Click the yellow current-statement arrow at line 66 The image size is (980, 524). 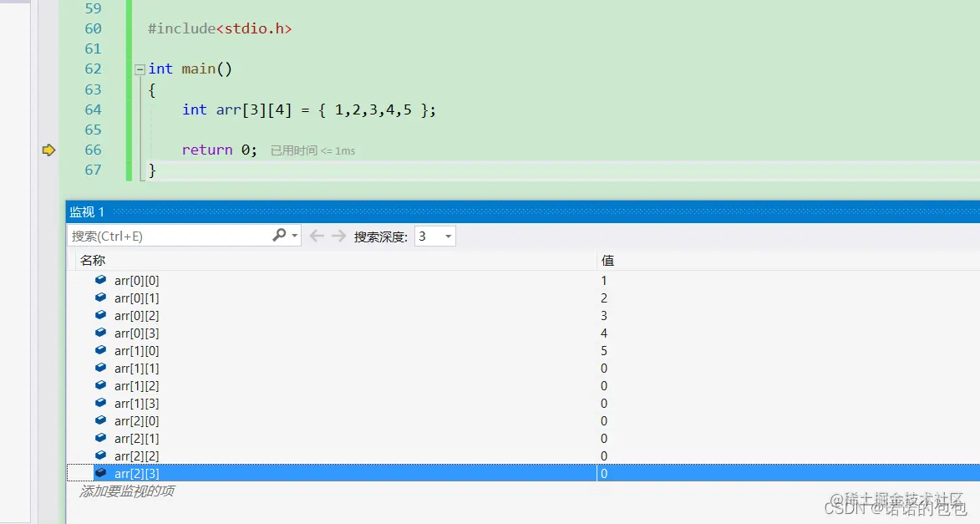(48, 150)
